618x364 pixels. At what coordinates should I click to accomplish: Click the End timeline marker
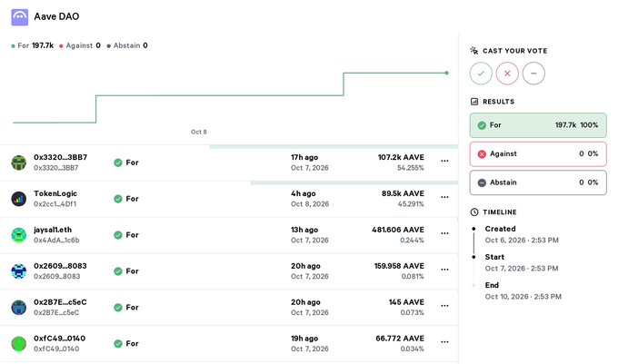pos(473,285)
